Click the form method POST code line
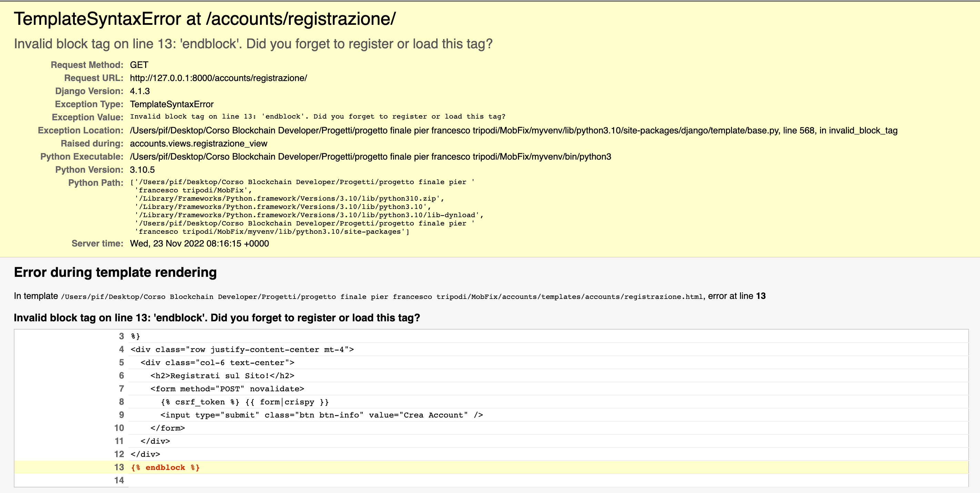The height and width of the screenshot is (493, 980). [x=227, y=389]
